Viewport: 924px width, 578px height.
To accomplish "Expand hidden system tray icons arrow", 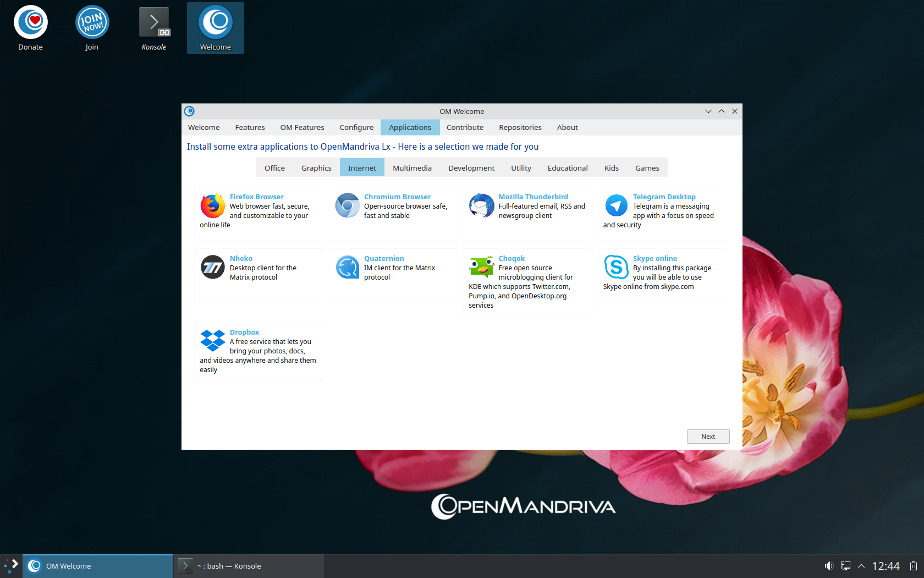I will [862, 566].
